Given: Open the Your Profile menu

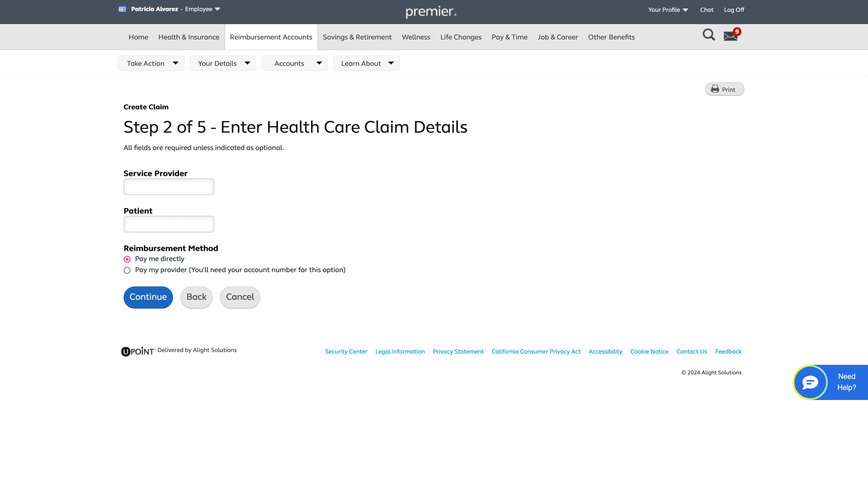Looking at the screenshot, I should click(x=668, y=10).
